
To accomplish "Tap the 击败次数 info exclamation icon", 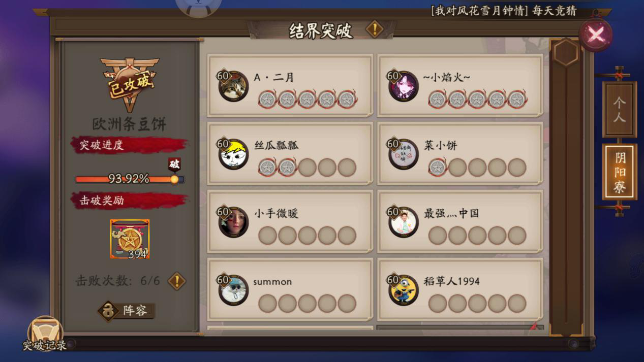I will pos(177,281).
